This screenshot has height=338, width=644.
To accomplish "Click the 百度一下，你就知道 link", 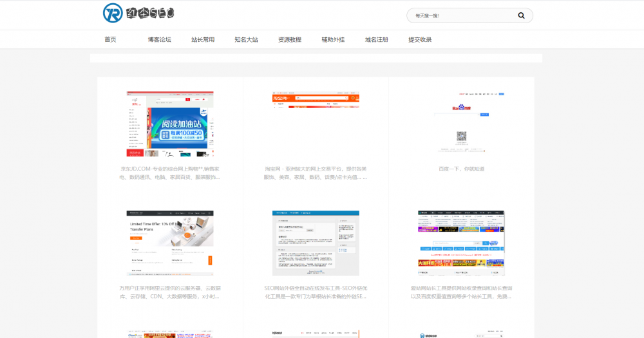I will click(461, 169).
